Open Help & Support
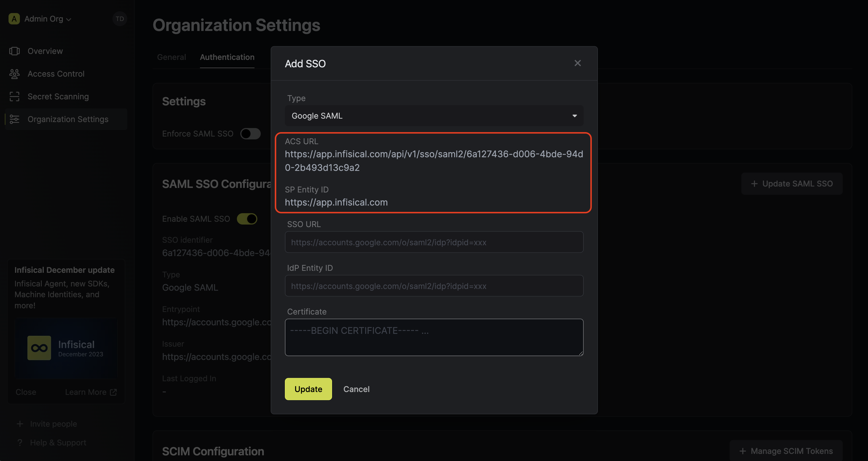 click(58, 443)
